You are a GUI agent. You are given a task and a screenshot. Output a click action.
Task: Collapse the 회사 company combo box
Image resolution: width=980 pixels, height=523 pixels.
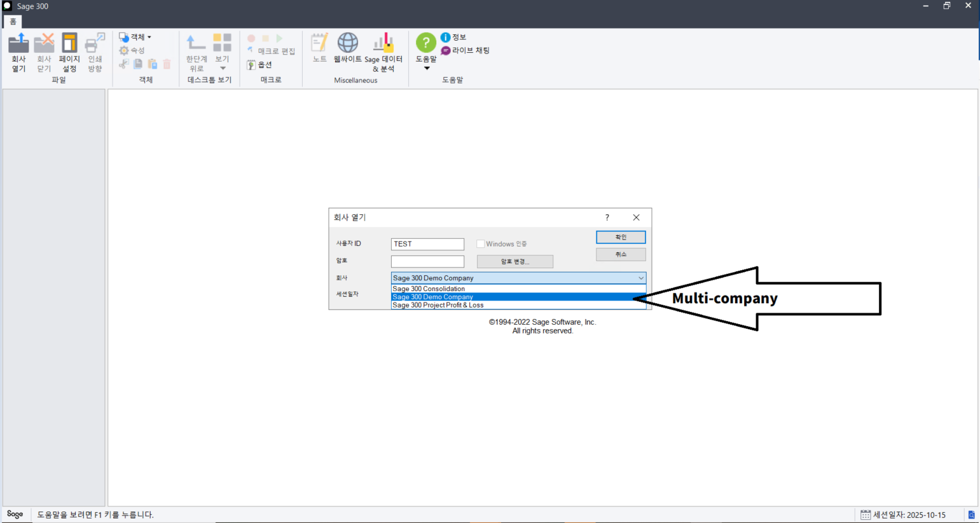[x=640, y=278]
